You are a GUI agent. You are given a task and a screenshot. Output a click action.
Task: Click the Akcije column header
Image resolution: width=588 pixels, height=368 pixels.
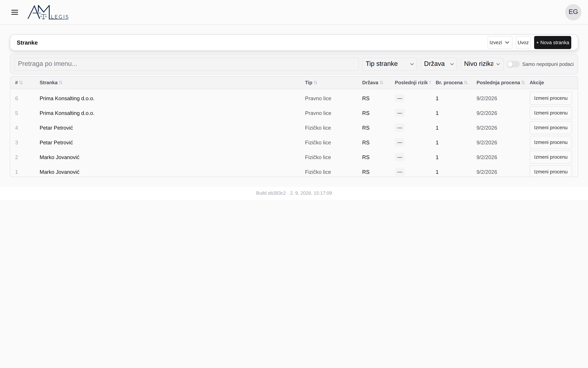(x=537, y=83)
